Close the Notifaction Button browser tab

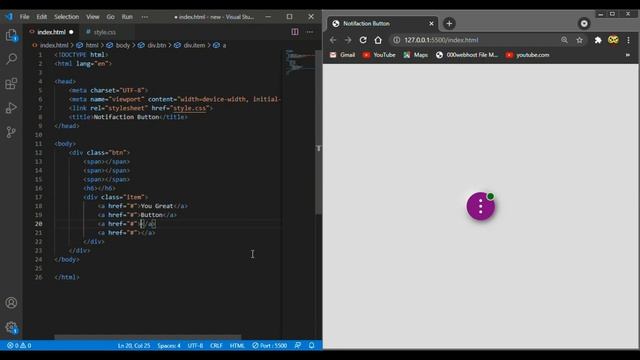[431, 24]
